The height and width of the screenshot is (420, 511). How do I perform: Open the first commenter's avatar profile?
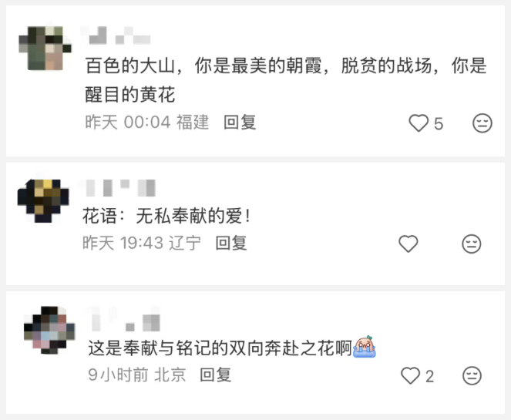point(45,49)
